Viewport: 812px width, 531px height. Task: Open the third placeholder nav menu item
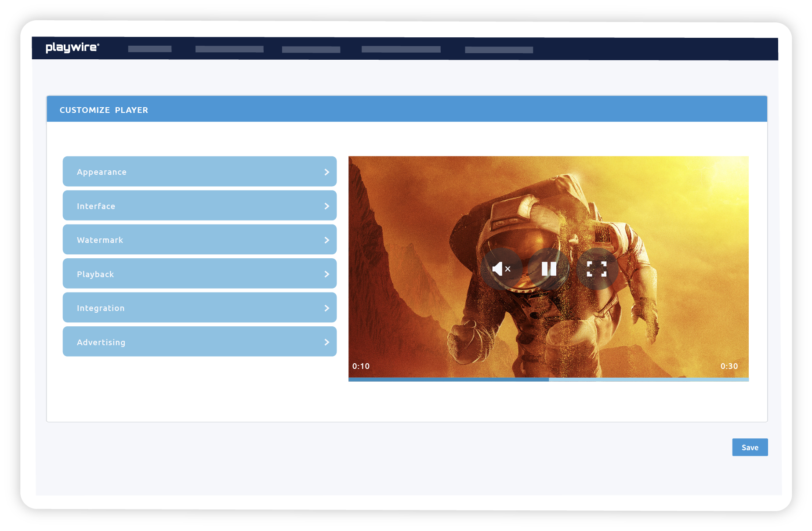pos(311,50)
